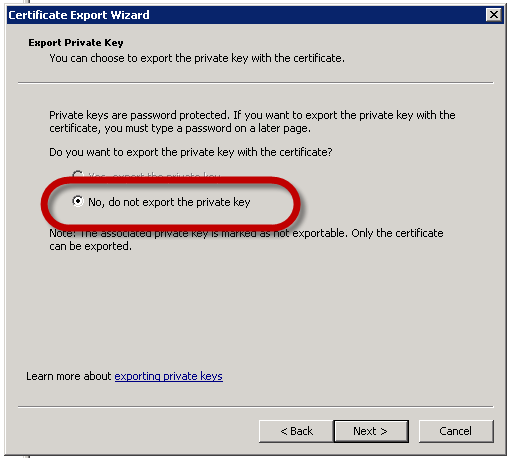Continue the wizard with "Next >"
511x458 pixels.
(371, 431)
